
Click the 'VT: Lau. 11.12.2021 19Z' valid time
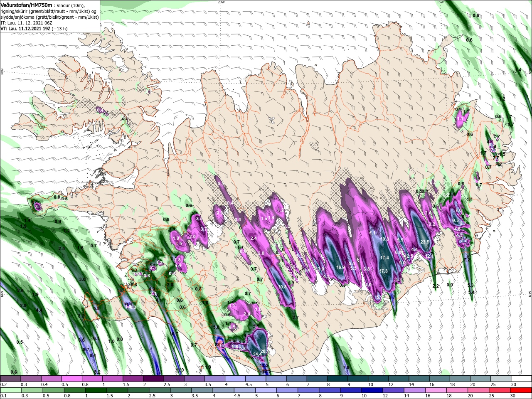coord(25,29)
